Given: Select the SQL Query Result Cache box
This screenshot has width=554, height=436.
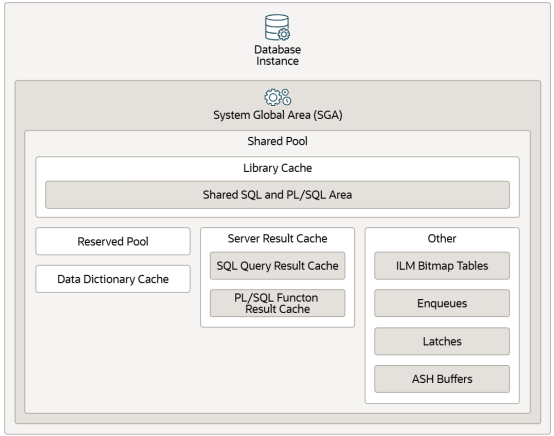Looking at the screenshot, I should [277, 266].
